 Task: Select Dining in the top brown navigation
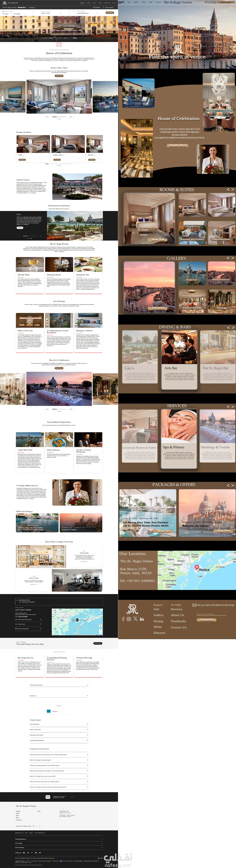[x=144, y=2]
